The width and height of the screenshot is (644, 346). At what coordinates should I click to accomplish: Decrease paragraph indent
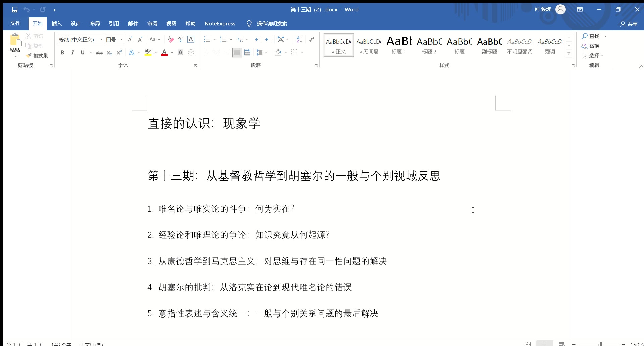coord(258,39)
